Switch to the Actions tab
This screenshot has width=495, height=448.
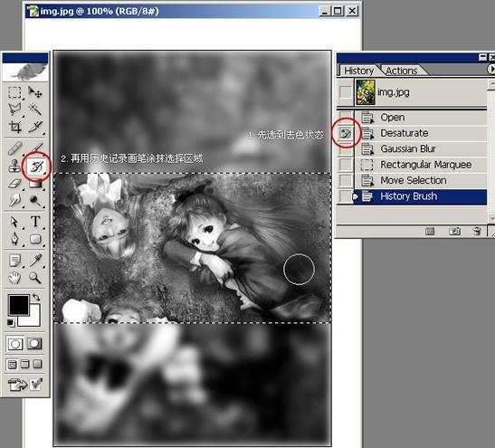point(401,71)
